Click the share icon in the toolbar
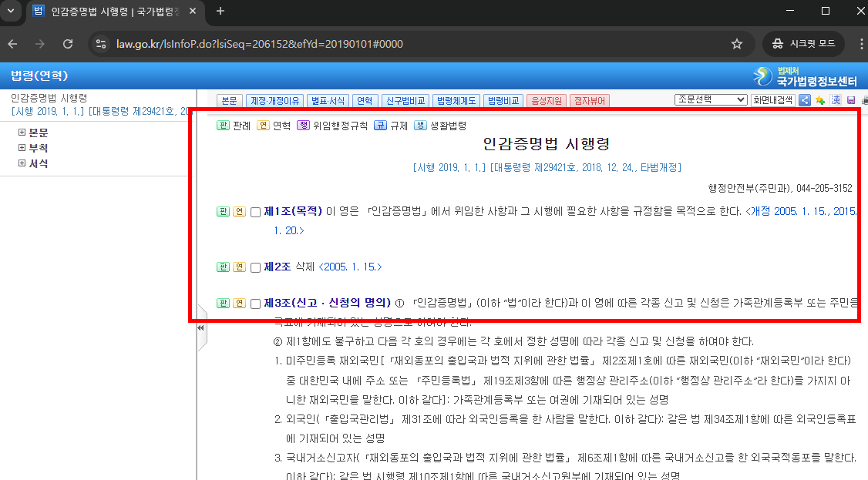Image resolution: width=868 pixels, height=480 pixels. click(805, 100)
